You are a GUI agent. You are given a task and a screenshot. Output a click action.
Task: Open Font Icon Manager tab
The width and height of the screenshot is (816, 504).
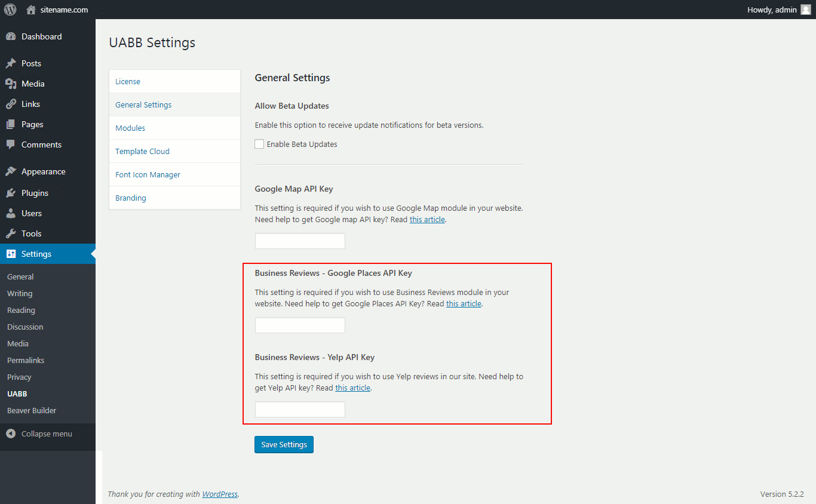click(x=174, y=174)
